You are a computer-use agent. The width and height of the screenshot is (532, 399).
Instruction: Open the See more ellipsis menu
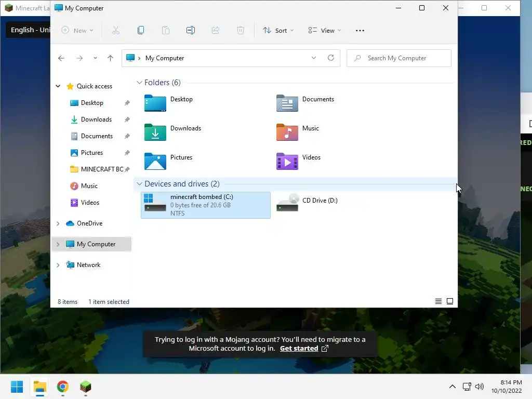click(x=360, y=31)
